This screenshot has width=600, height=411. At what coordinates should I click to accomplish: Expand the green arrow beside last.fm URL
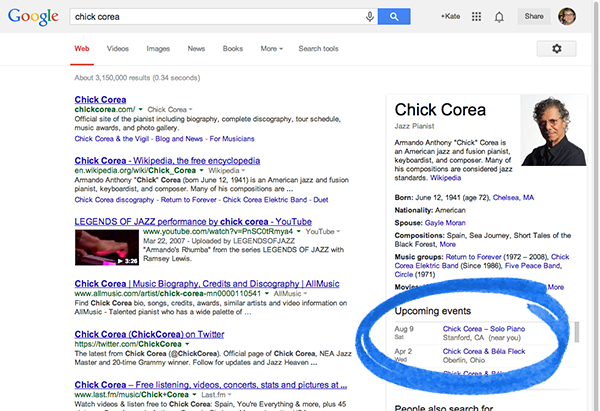pyautogui.click(x=194, y=395)
